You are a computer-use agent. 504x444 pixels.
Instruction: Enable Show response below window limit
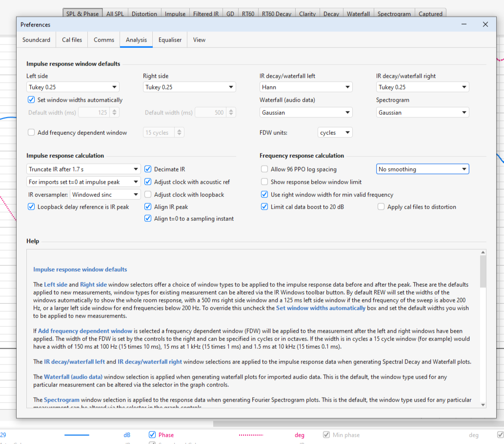tap(264, 182)
